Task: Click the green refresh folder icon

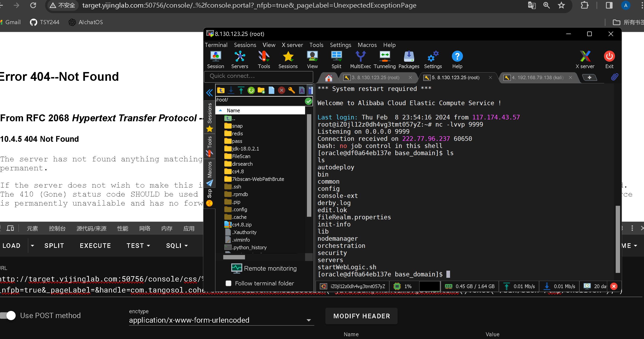Action: click(x=251, y=90)
